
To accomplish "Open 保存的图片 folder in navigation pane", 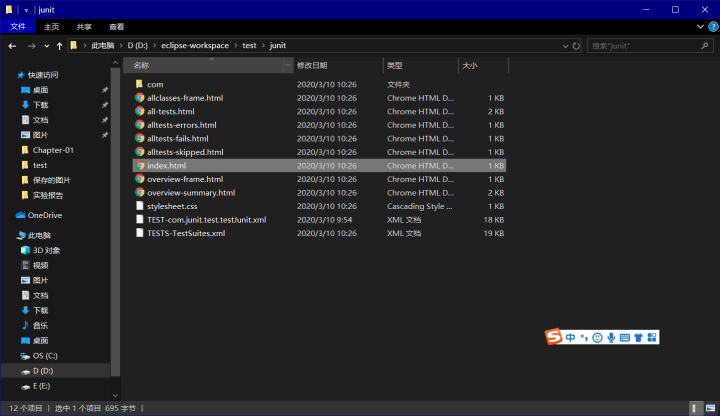I will tap(51, 180).
